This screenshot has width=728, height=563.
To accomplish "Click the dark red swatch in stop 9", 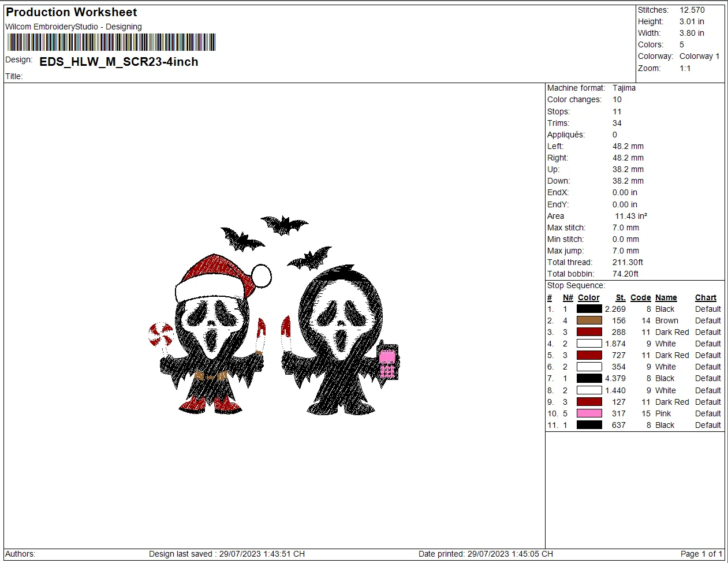I will point(589,402).
